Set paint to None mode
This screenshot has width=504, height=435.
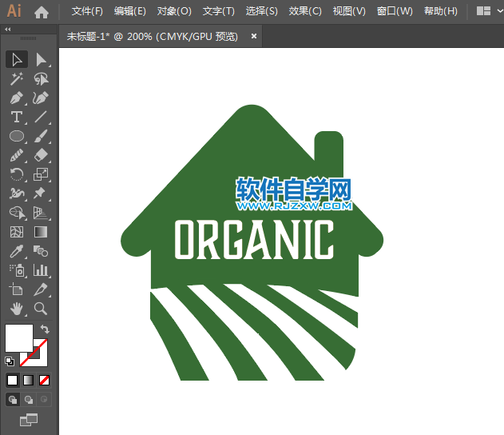(x=45, y=380)
